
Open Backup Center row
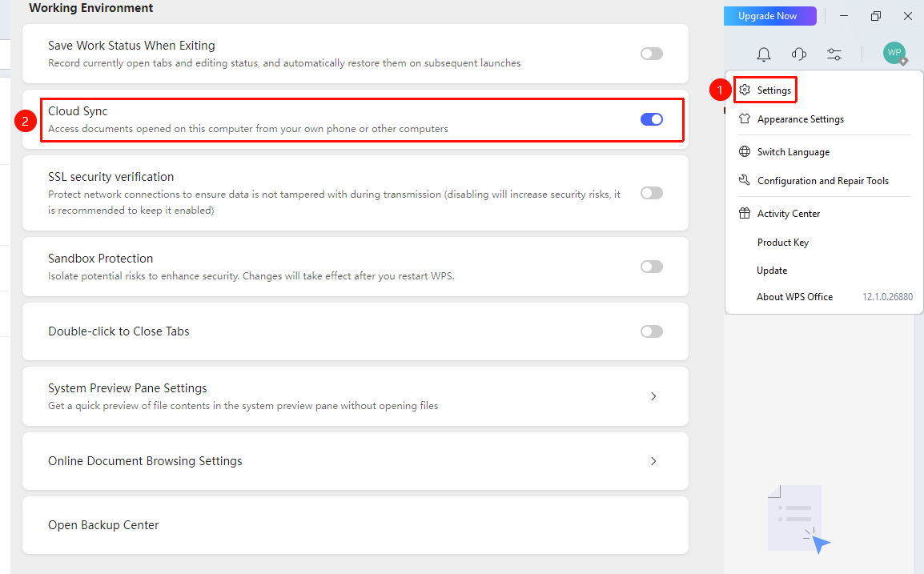(x=356, y=525)
